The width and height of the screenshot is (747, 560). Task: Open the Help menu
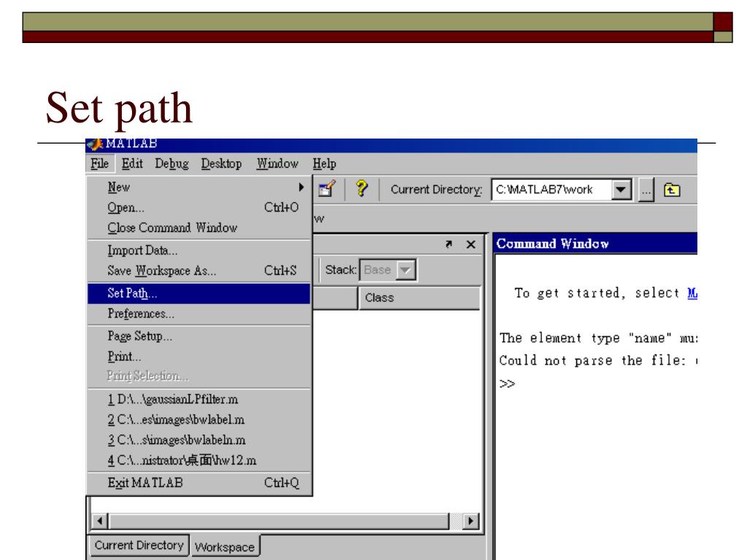click(x=325, y=164)
